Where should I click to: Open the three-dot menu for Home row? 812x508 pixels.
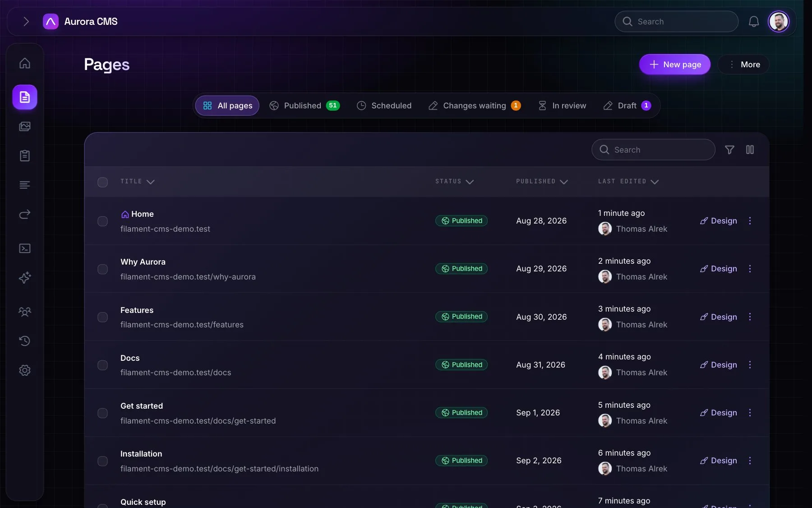pyautogui.click(x=750, y=221)
